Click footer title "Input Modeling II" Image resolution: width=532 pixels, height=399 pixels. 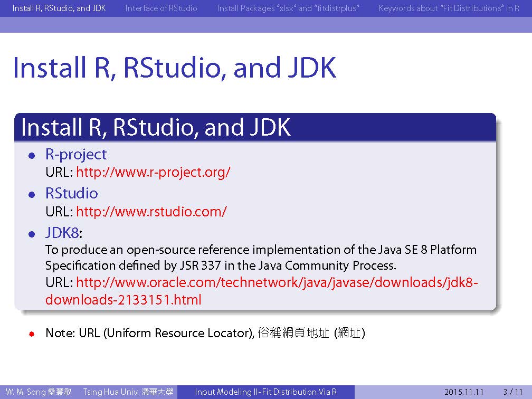265,392
